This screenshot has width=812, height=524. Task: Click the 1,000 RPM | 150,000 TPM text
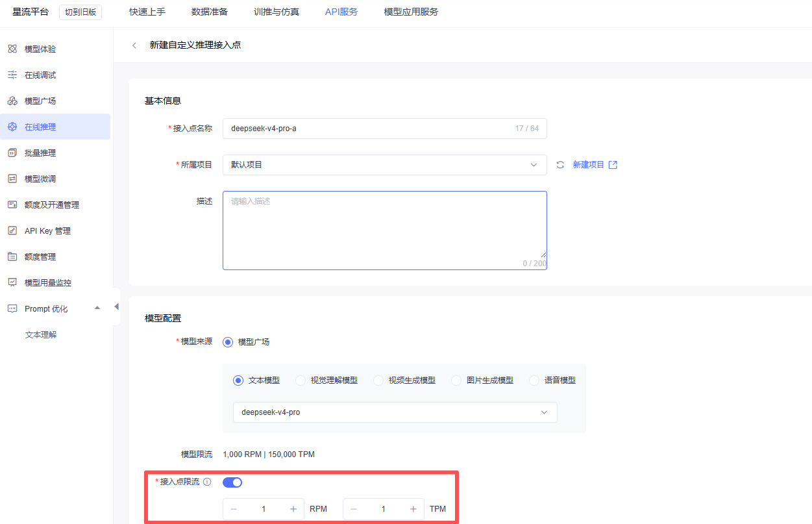[269, 455]
